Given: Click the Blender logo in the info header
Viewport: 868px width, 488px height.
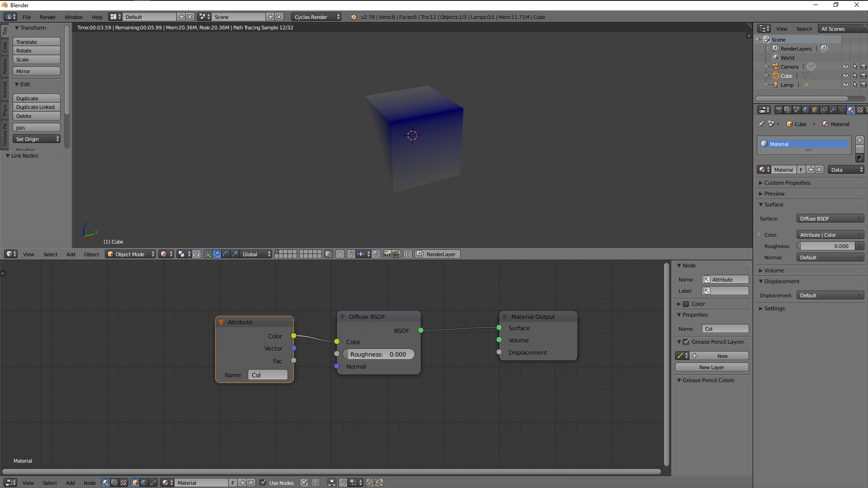Looking at the screenshot, I should click(x=353, y=17).
